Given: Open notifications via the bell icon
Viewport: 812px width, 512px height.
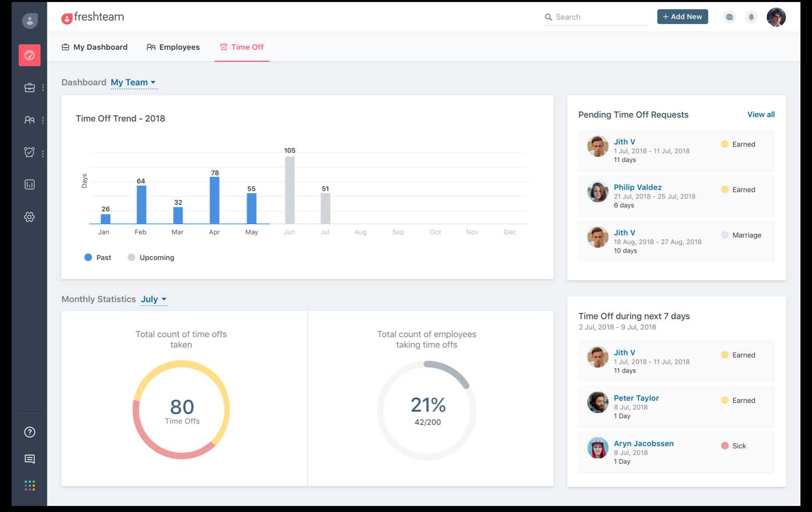Looking at the screenshot, I should point(751,17).
